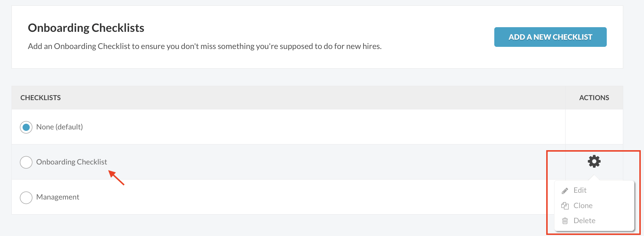This screenshot has height=236, width=644.
Task: Click the Add a New Checklist button
Action: [x=550, y=37]
